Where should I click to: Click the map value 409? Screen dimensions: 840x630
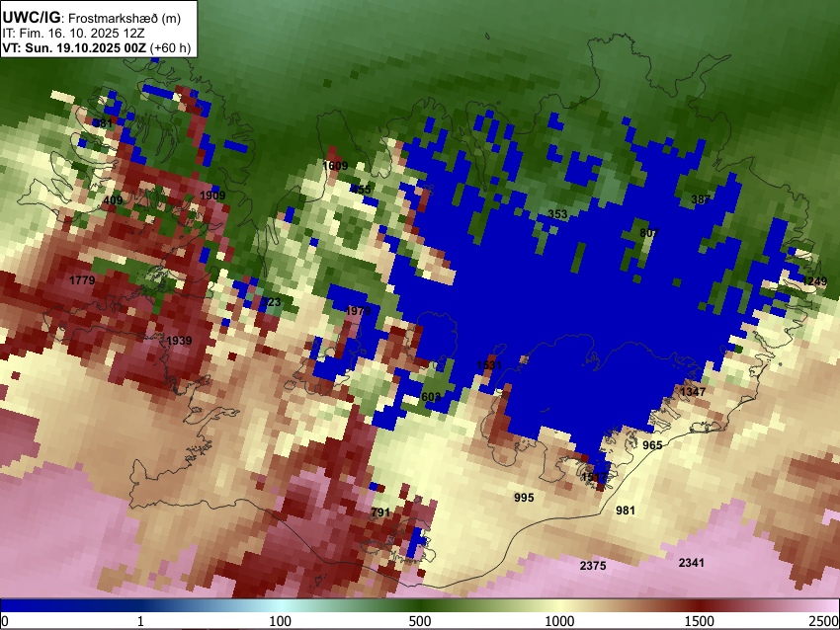[x=113, y=200]
